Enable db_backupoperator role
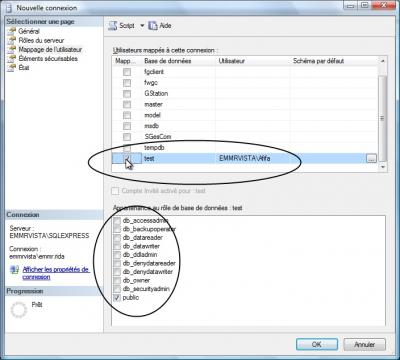The height and width of the screenshot is (360, 400). [x=117, y=229]
